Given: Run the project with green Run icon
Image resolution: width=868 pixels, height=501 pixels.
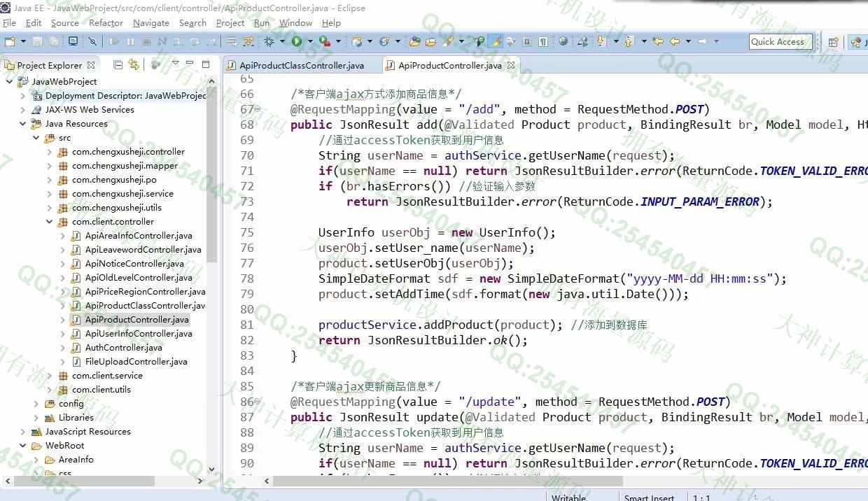Looking at the screenshot, I should click(x=297, y=42).
